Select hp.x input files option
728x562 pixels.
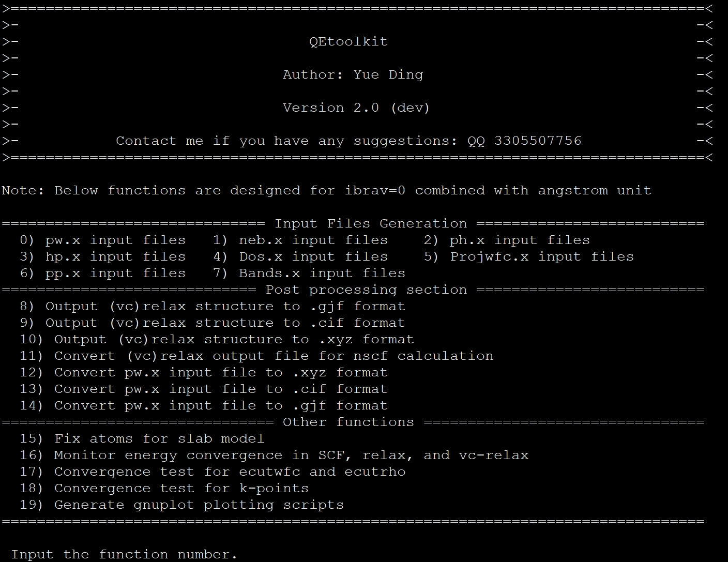(x=102, y=257)
